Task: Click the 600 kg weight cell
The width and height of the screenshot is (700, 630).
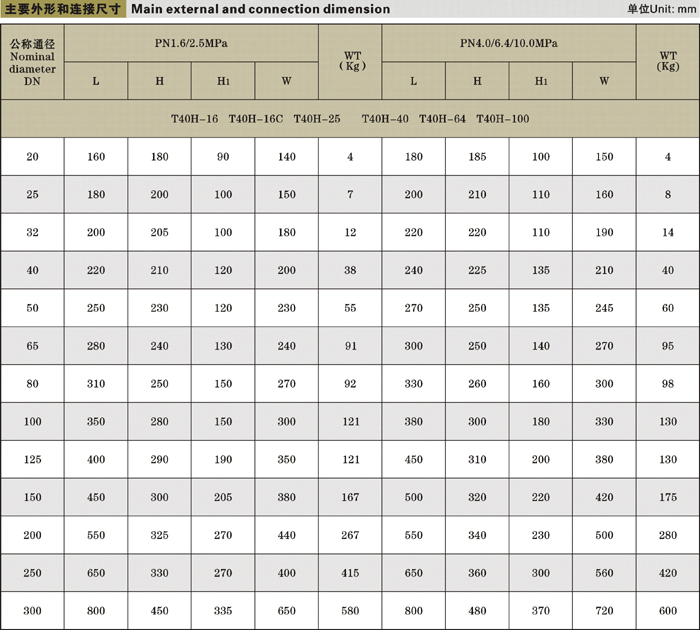Action: point(668,611)
